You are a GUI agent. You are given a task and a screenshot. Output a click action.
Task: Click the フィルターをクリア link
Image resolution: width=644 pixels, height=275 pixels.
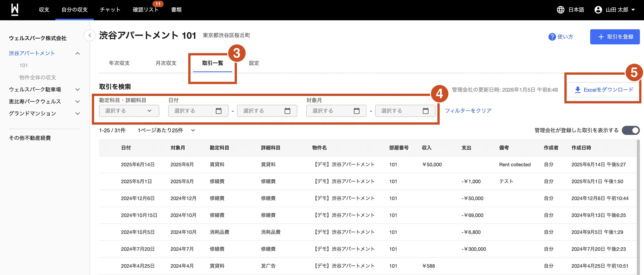468,110
